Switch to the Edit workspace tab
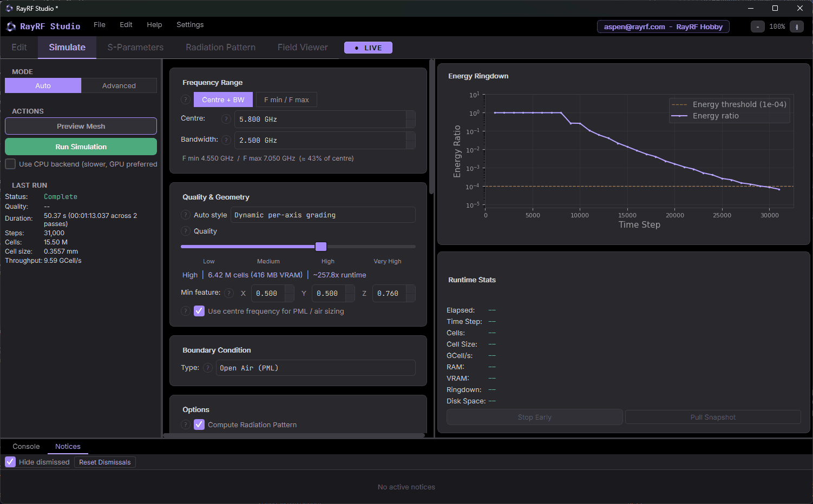Screen dimensions: 813x504 click(19, 48)
